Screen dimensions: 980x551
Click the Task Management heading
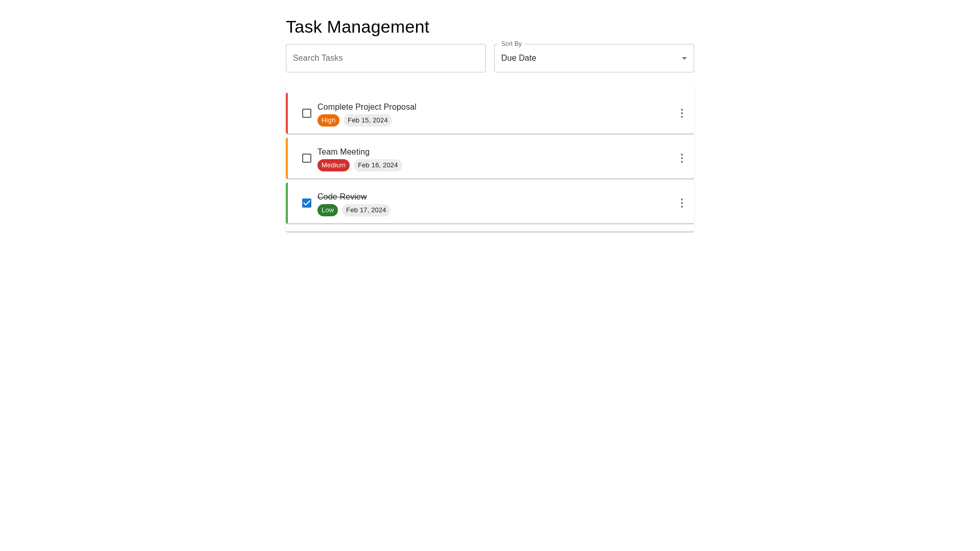click(x=357, y=27)
